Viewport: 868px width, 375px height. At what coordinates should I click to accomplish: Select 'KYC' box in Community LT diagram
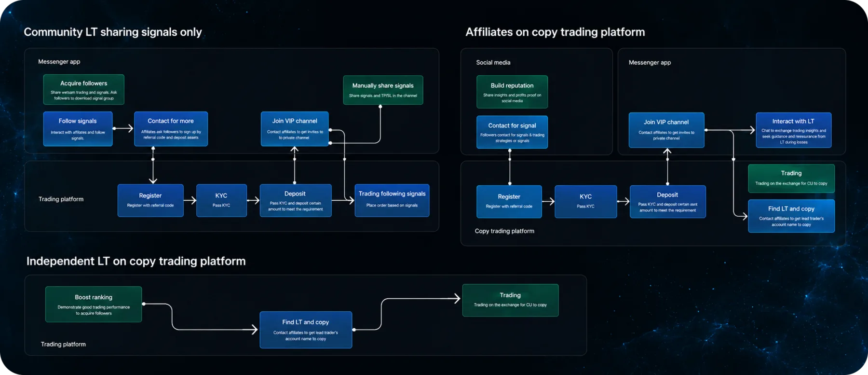click(221, 200)
